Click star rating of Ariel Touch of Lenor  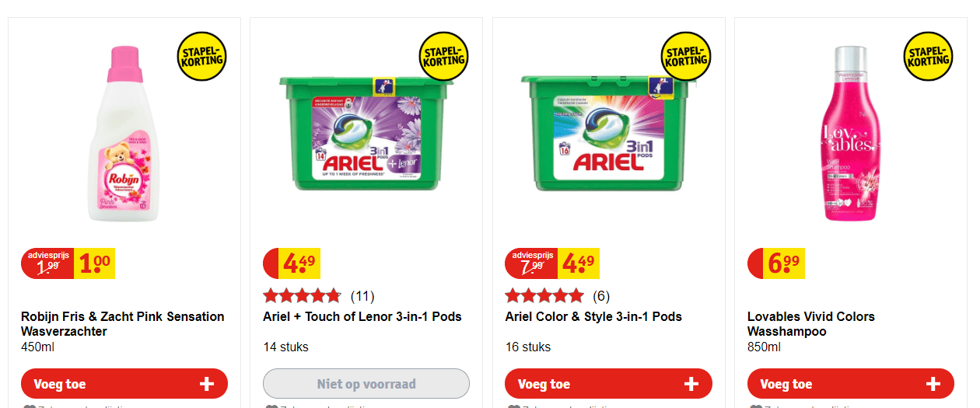(x=302, y=295)
